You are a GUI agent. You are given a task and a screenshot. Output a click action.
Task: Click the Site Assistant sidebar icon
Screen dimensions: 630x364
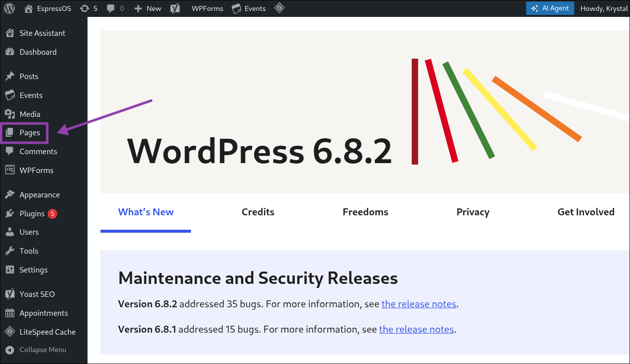coord(9,33)
